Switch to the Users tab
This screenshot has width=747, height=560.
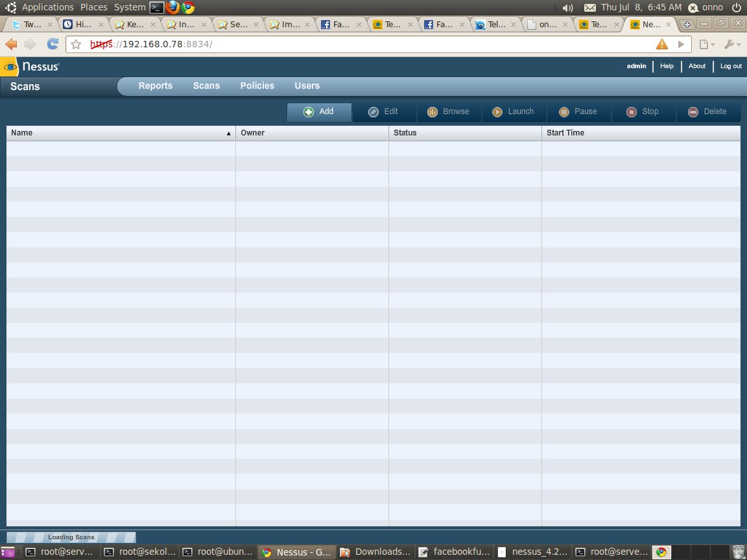[307, 86]
